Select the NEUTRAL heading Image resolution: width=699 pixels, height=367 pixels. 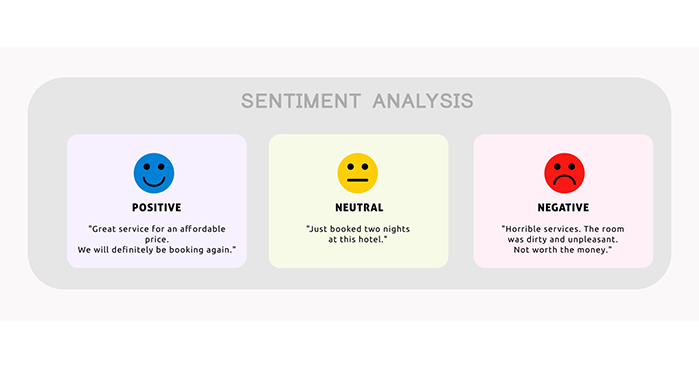click(359, 208)
